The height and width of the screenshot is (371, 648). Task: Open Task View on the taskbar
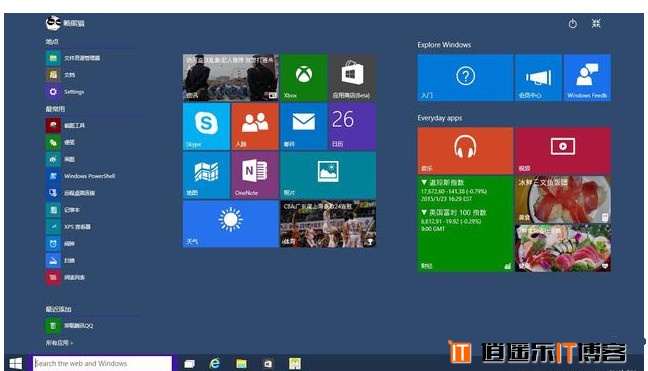(189, 364)
